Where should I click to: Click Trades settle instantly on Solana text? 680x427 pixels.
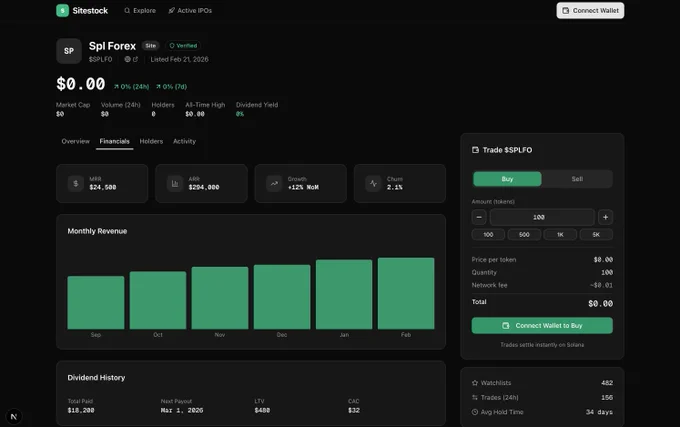tap(542, 345)
